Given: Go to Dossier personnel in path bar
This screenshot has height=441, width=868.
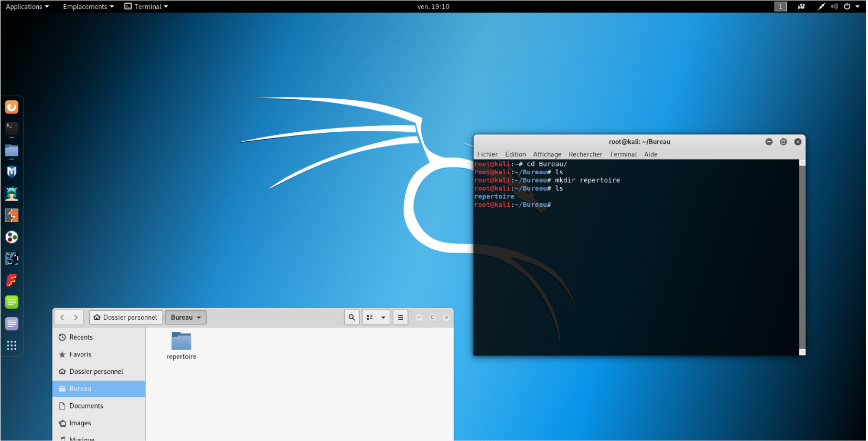Looking at the screenshot, I should coord(126,317).
